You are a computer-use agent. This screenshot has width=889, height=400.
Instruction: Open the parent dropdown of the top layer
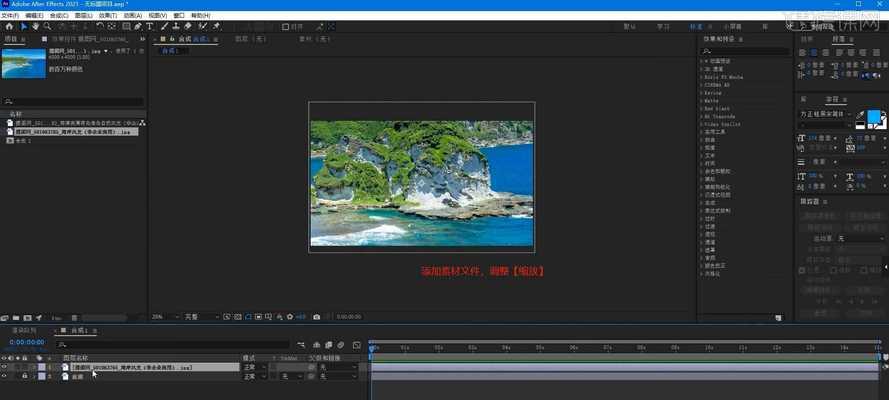click(338, 367)
